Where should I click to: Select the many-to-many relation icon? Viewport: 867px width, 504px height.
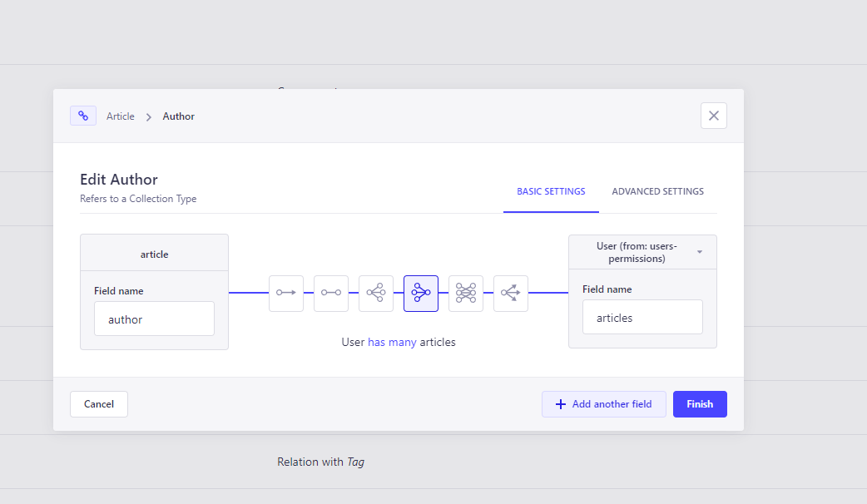[x=466, y=294]
